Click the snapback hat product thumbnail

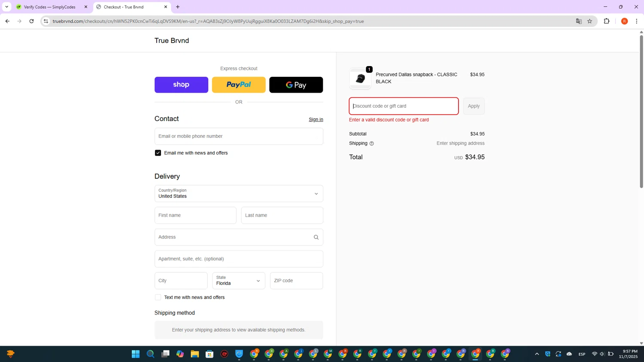(360, 78)
